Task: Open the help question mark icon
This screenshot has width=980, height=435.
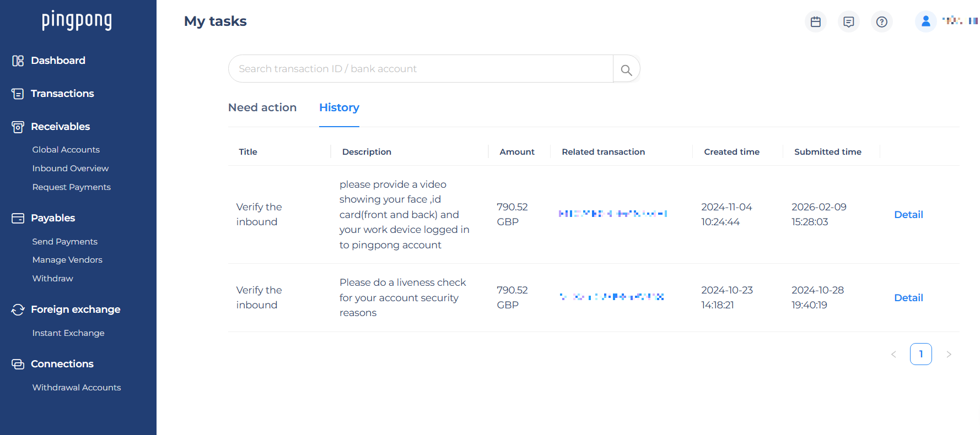Action: click(882, 22)
